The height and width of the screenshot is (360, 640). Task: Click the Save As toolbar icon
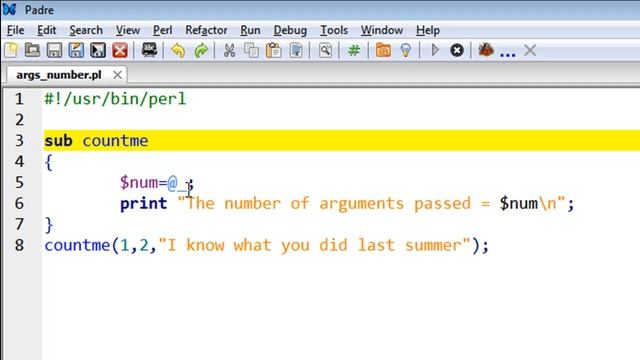point(76,51)
